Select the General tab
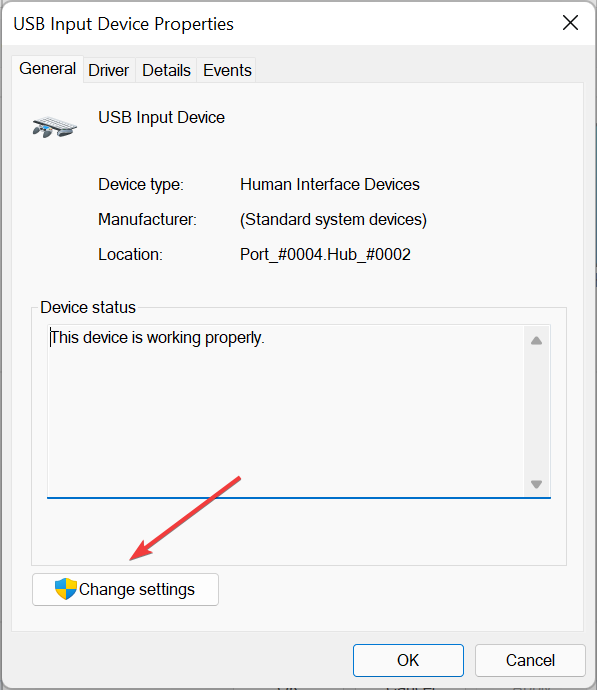 48,69
